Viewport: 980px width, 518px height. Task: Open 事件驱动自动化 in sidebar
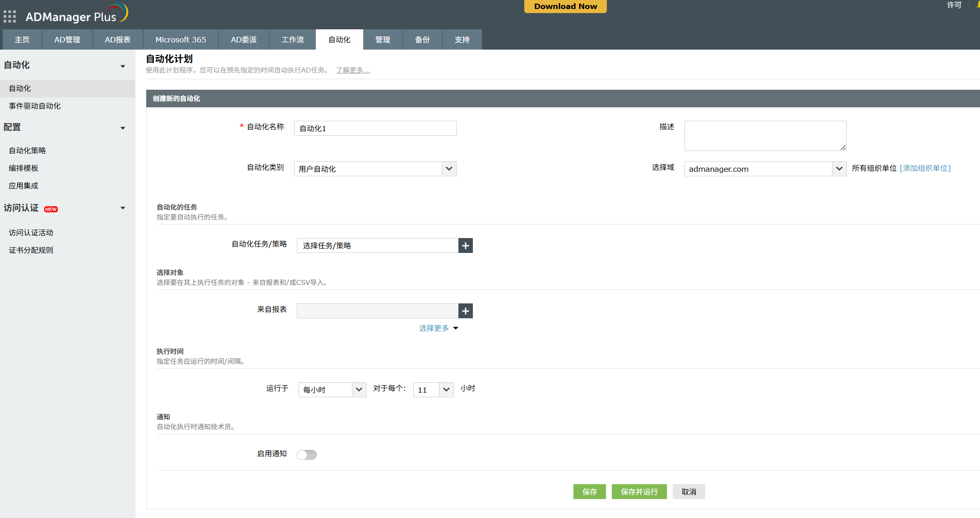[35, 106]
